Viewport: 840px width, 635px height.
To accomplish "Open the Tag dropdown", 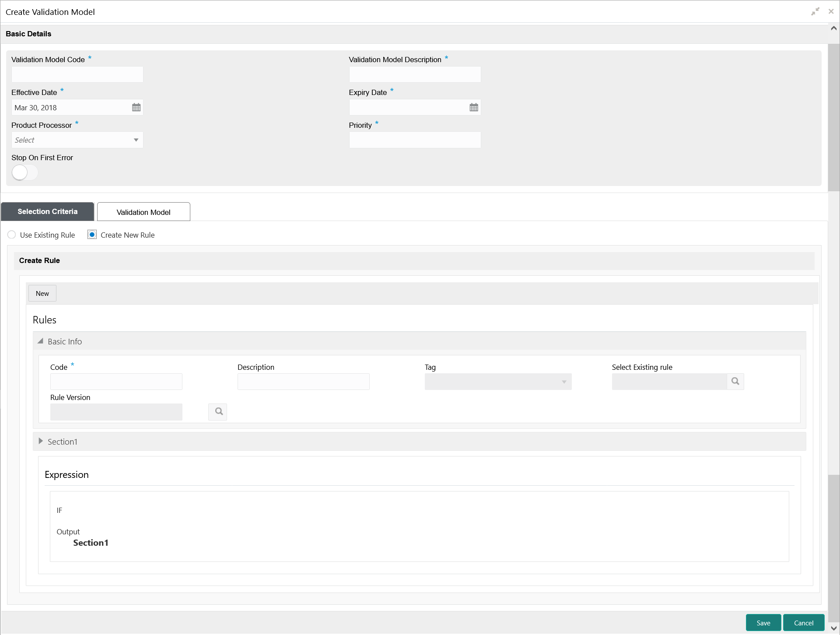I will [498, 382].
